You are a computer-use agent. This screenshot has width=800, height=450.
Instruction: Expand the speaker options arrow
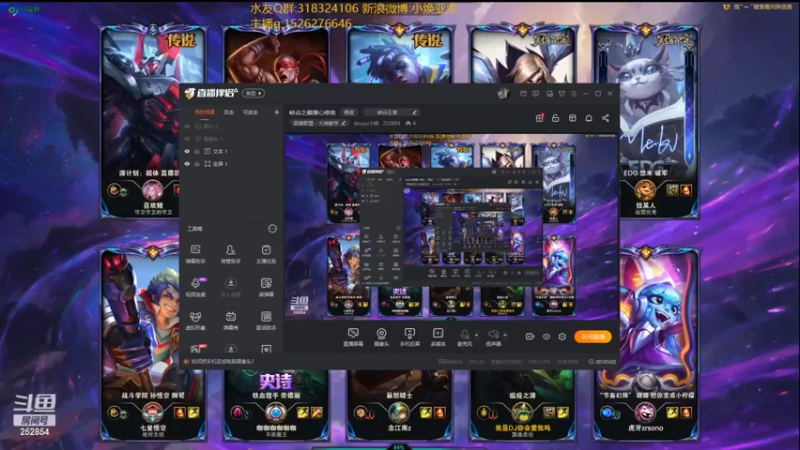tap(505, 335)
